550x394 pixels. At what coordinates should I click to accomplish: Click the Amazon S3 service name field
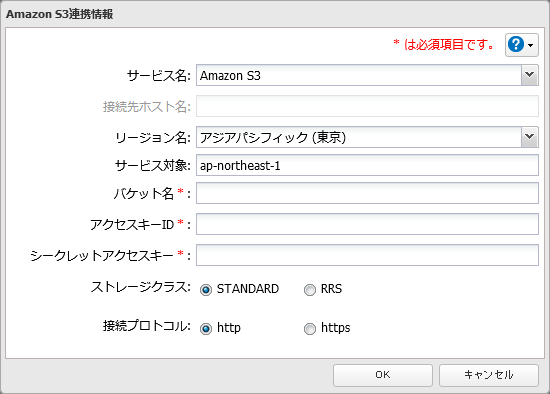[x=359, y=75]
